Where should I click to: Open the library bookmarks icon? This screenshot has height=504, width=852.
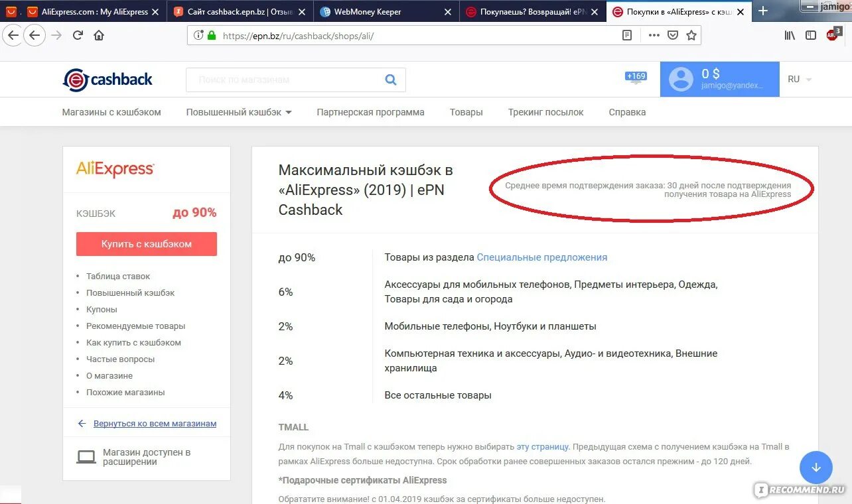tap(790, 35)
